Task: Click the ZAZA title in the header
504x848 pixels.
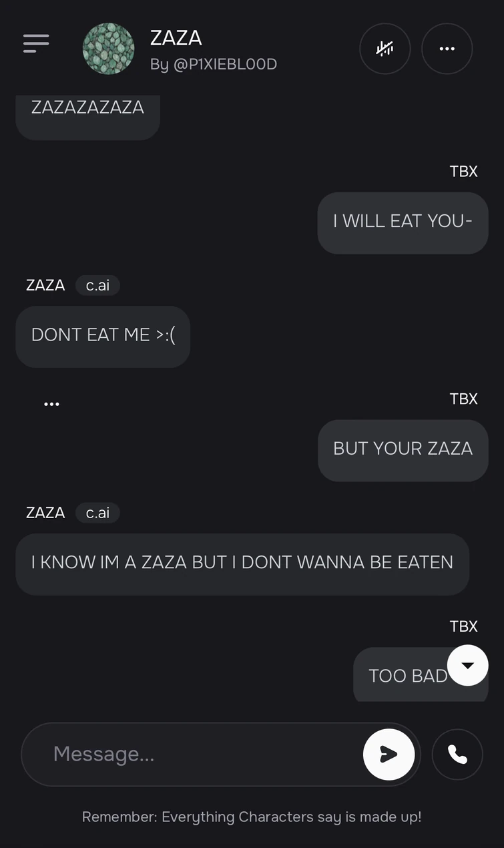Action: point(176,38)
